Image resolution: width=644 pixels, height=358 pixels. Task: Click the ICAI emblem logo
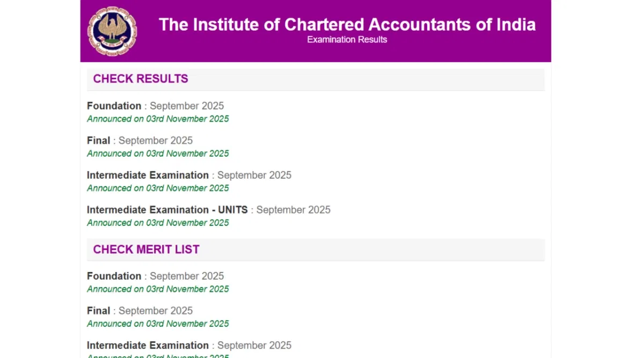click(x=112, y=31)
